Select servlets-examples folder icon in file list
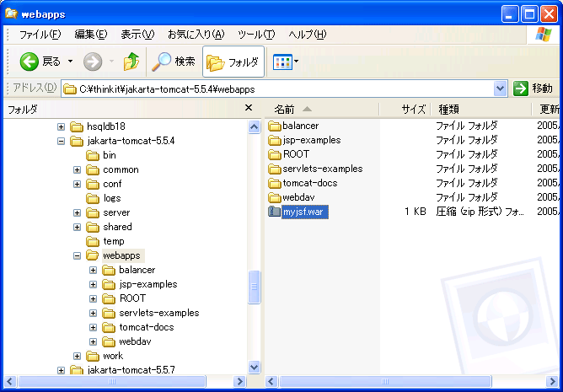 click(x=275, y=169)
